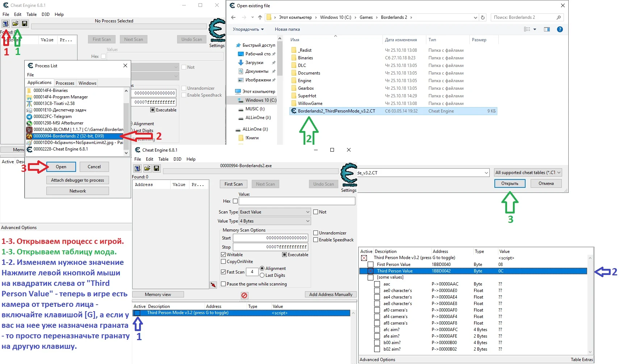619x364 pixels.
Task: Tick Active box for First Person Value row
Action: 370,264
